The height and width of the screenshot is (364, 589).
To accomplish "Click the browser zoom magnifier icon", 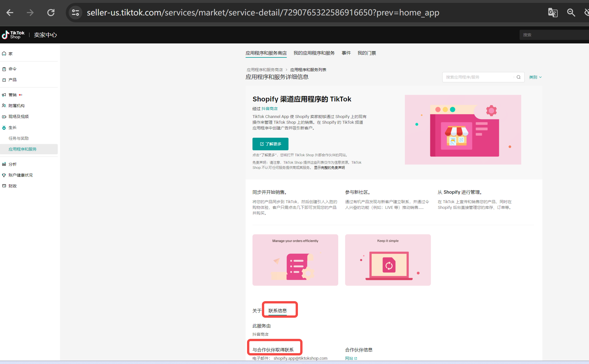I will (x=571, y=13).
